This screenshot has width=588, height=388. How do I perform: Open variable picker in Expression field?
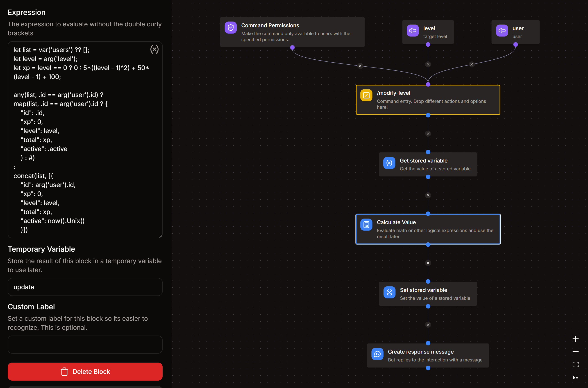coord(154,50)
